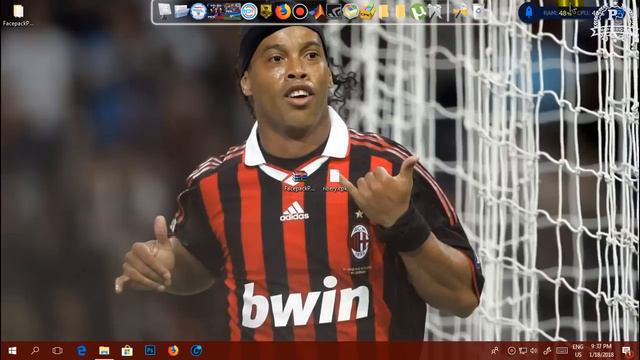Image resolution: width=640 pixels, height=360 pixels.
Task: Launch the Nvidia-style dark icon in dock
Action: 334,11
